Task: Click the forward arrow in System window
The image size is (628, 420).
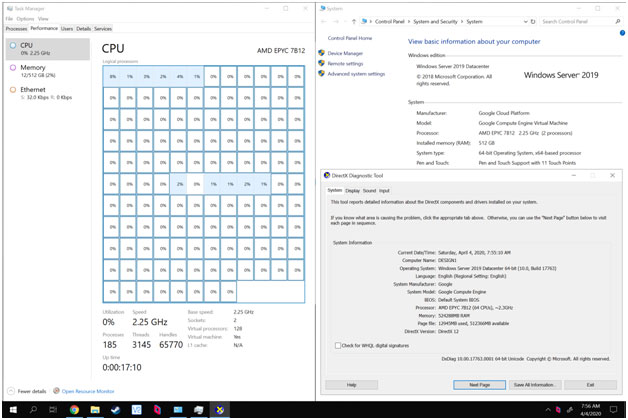Action: point(336,22)
